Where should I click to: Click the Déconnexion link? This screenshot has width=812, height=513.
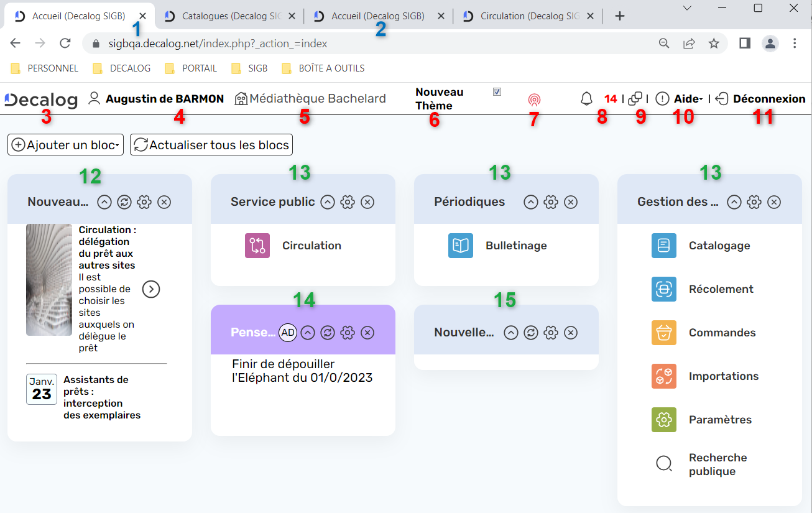coord(760,99)
